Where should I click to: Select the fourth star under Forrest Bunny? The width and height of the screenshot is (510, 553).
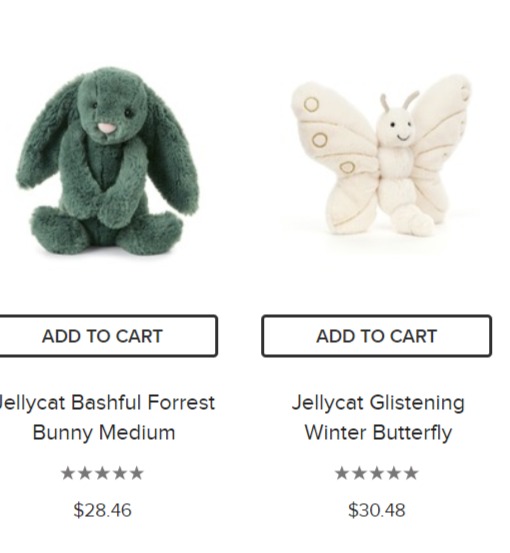tap(120, 473)
